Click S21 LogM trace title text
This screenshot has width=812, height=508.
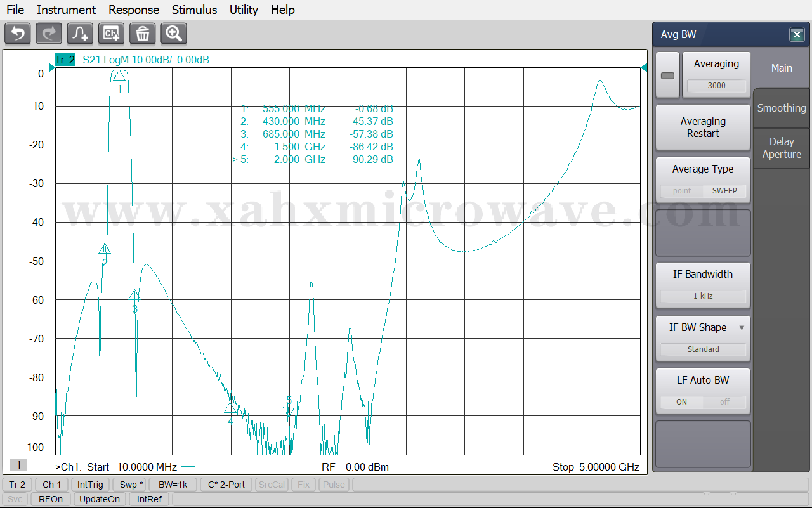[x=146, y=60]
